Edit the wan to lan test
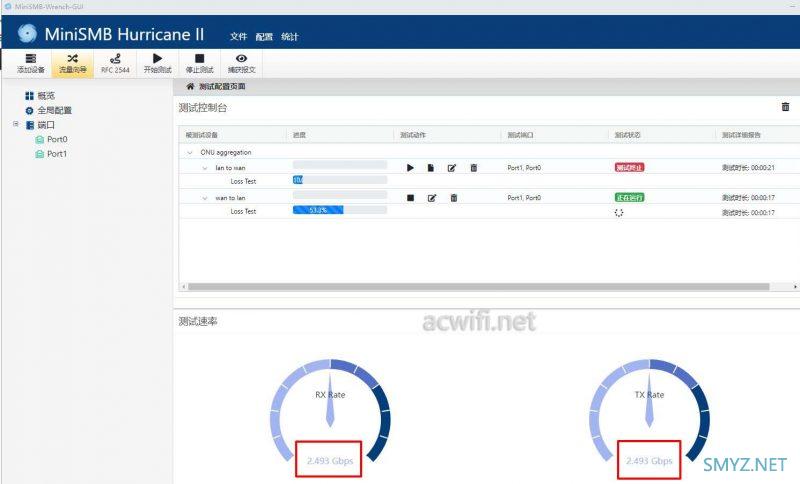 click(x=432, y=198)
